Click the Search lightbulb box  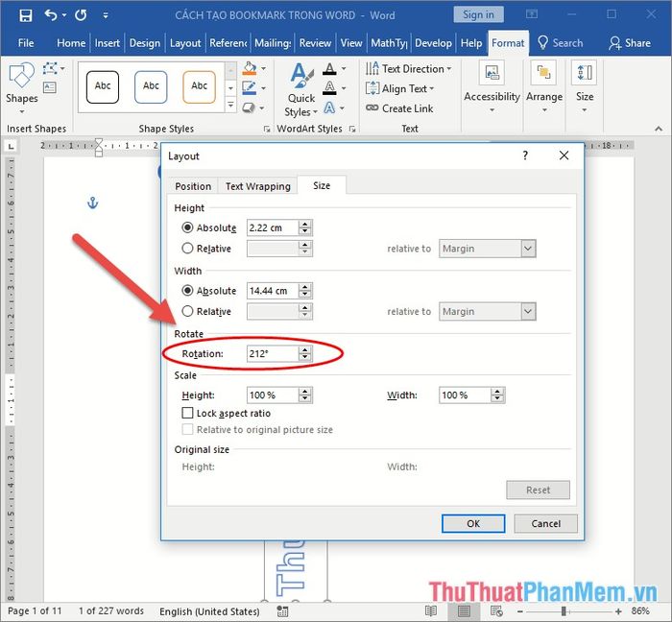[x=561, y=43]
